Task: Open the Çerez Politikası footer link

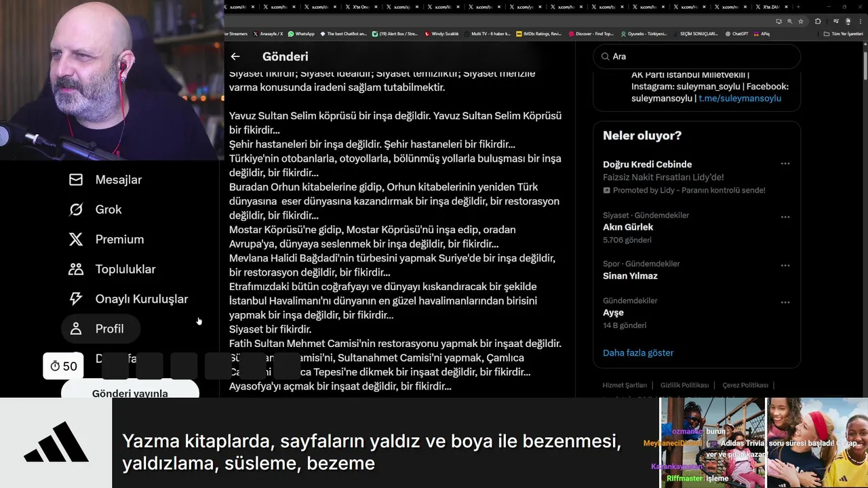Action: (745, 385)
